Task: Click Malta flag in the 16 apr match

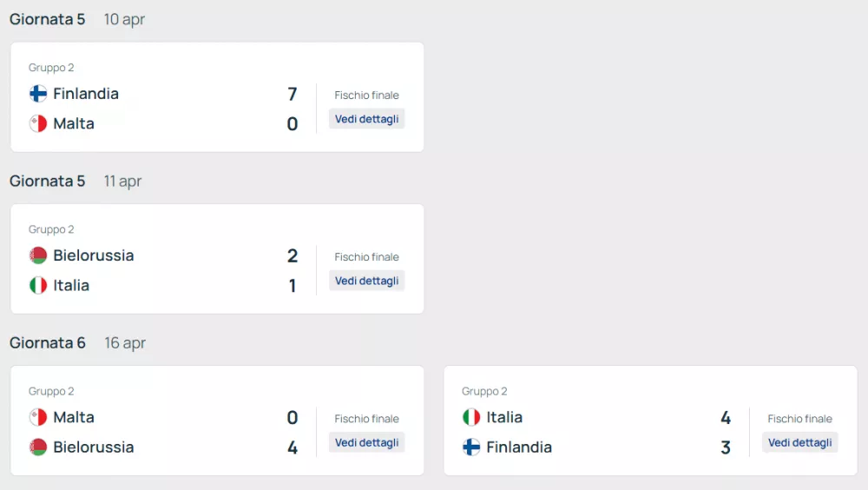Action: tap(38, 417)
